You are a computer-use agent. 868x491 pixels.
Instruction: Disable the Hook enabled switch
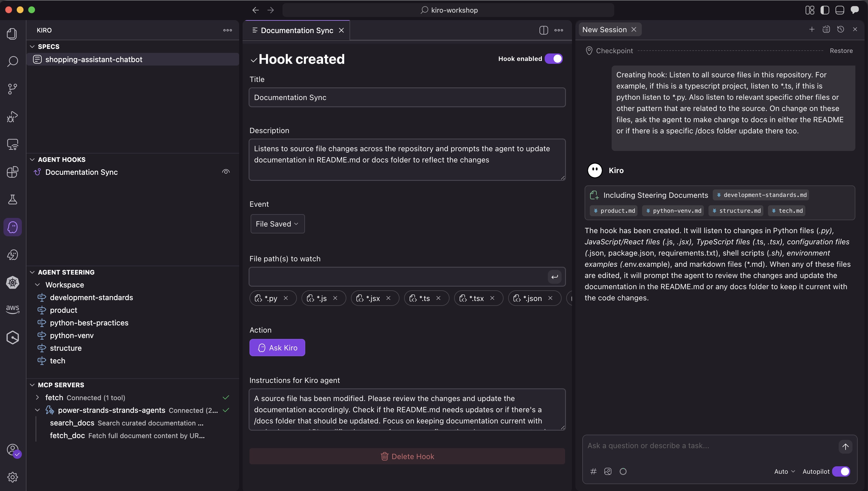(554, 59)
